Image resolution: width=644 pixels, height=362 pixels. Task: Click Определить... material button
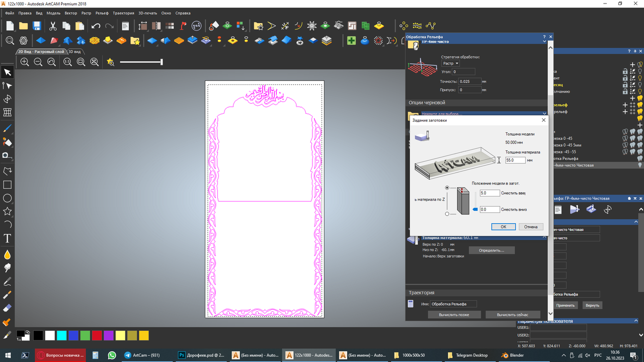tap(491, 250)
